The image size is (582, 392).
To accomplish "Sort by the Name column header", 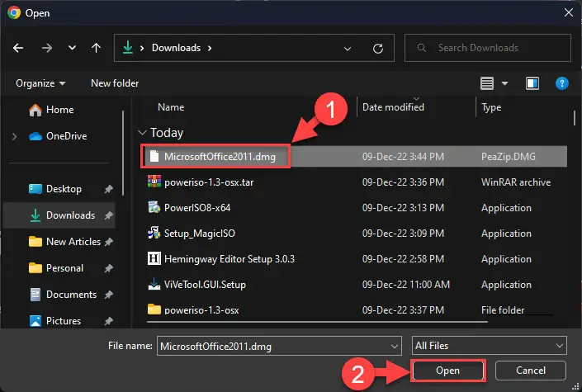I will (x=171, y=107).
